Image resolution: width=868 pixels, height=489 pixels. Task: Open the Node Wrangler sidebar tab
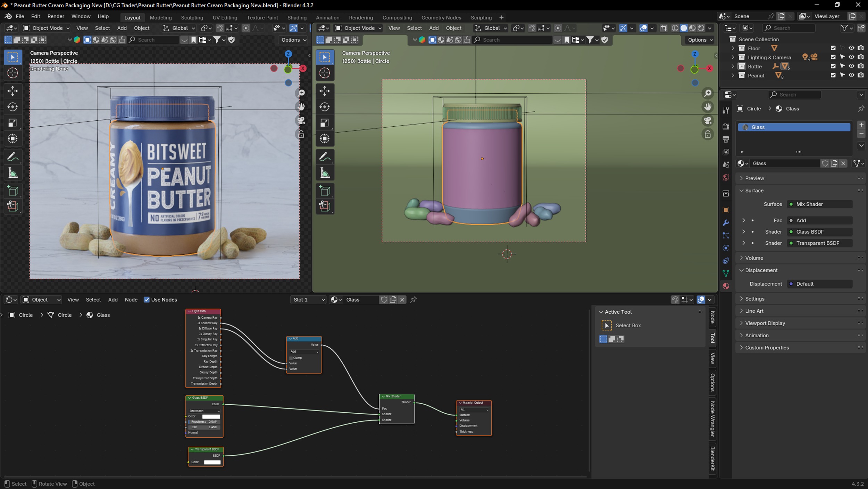coord(712,419)
